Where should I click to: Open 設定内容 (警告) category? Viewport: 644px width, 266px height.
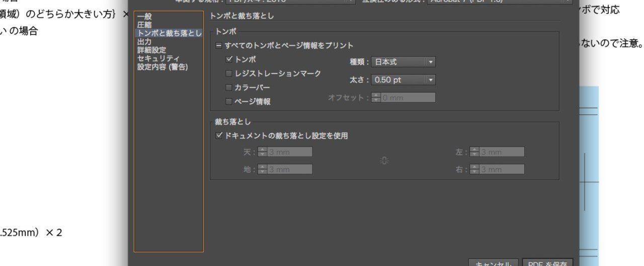pos(163,66)
